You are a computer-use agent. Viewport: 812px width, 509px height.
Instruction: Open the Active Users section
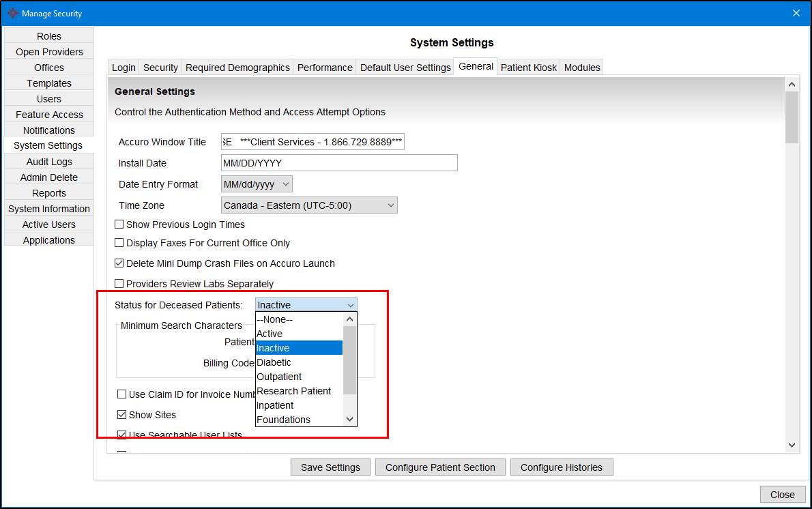(48, 224)
